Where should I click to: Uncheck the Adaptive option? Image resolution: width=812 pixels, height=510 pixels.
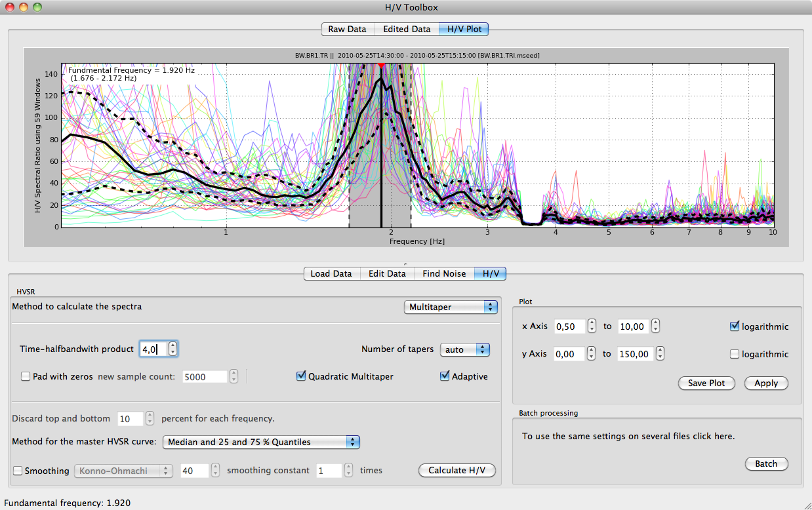pyautogui.click(x=445, y=376)
